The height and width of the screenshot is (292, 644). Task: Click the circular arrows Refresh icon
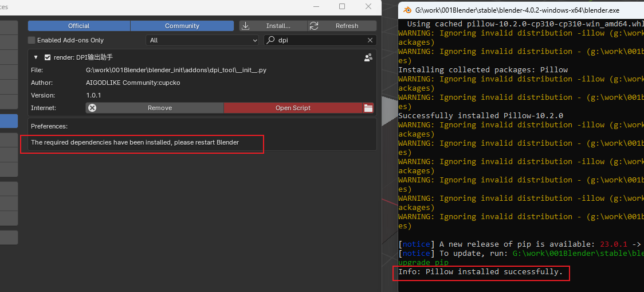314,26
